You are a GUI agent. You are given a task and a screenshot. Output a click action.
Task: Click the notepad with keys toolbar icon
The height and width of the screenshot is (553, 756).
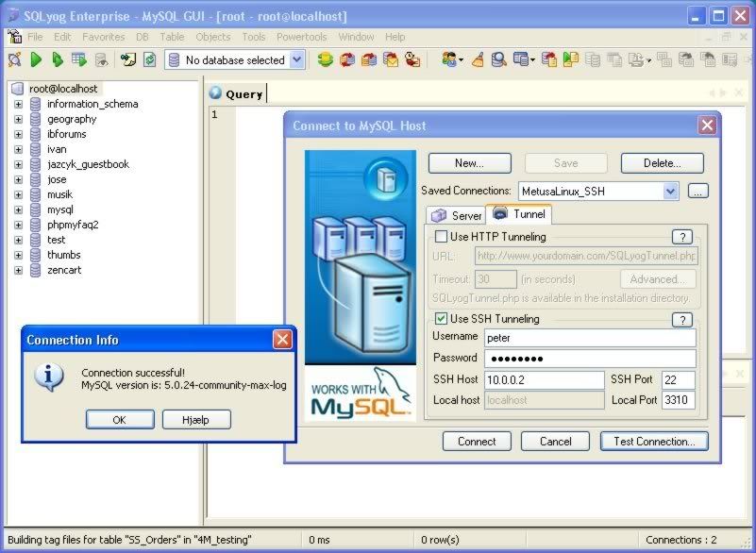(128, 59)
